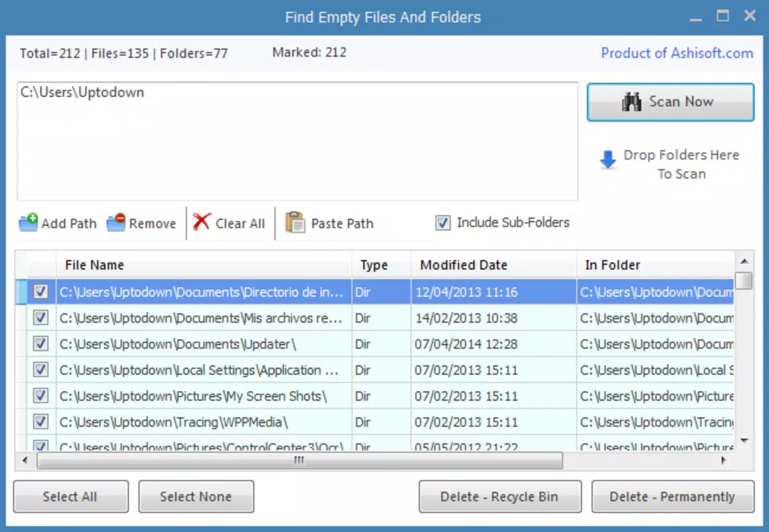Click the horizontal scrollbar left arrow

point(25,460)
